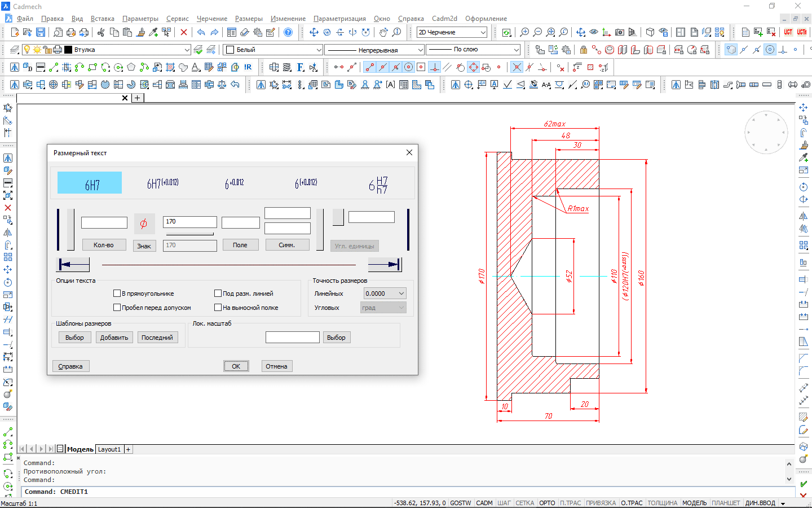Open the 'Размеры' menu
Screen dimensions: 812x508
[249, 19]
